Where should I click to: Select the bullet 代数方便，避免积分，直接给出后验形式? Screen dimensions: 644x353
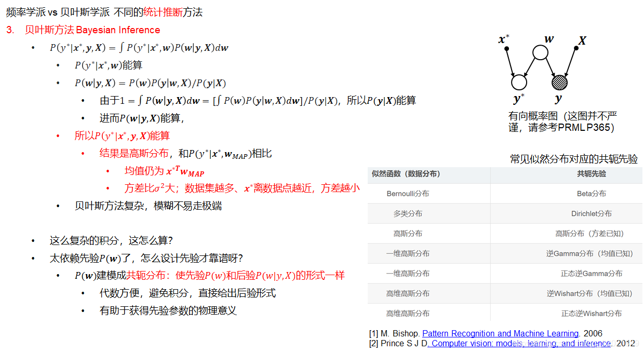187,293
